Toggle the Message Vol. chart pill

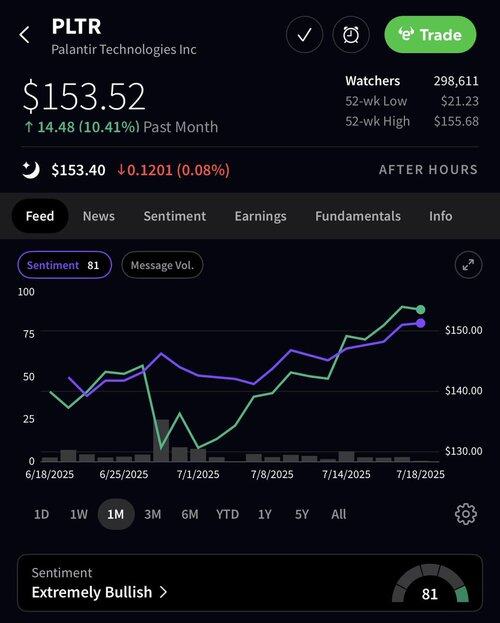(162, 265)
